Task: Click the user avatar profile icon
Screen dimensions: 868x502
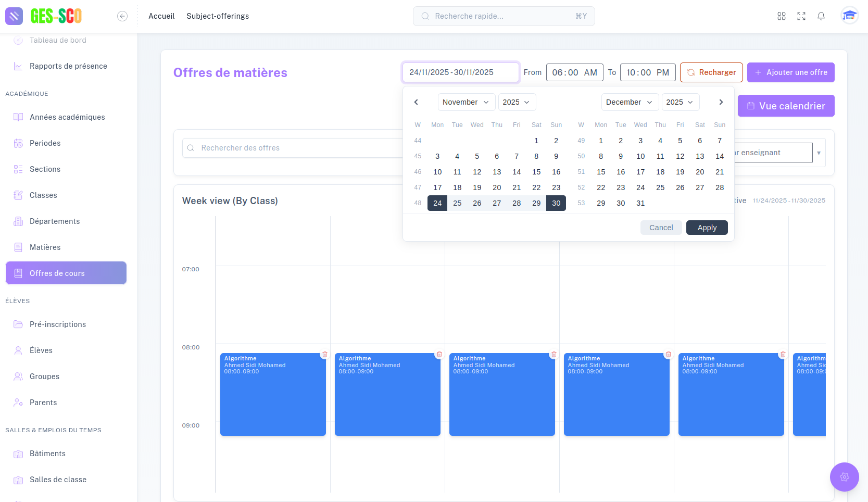Action: pos(849,16)
